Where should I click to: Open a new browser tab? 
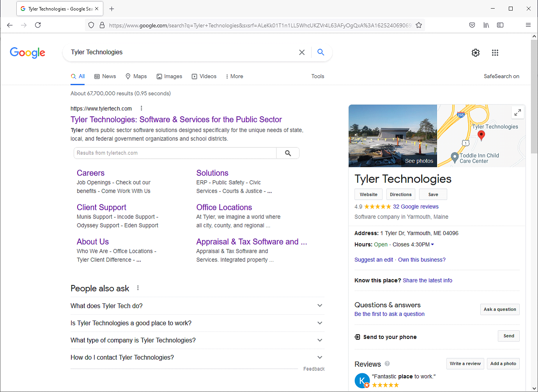point(111,9)
